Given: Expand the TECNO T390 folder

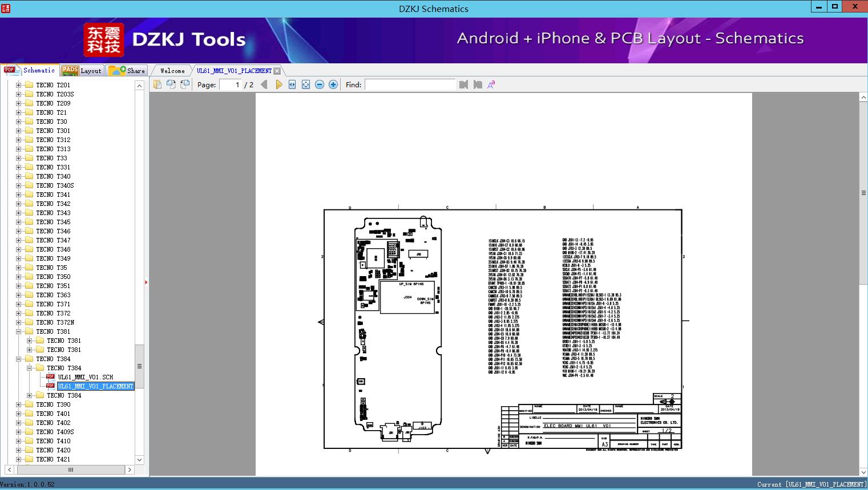Looking at the screenshot, I should coord(18,404).
